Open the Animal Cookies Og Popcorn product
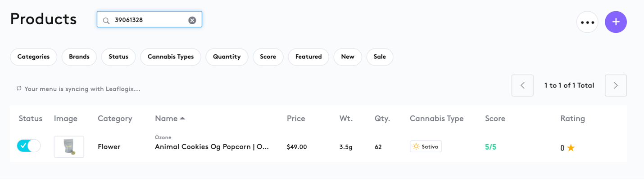 [212, 147]
